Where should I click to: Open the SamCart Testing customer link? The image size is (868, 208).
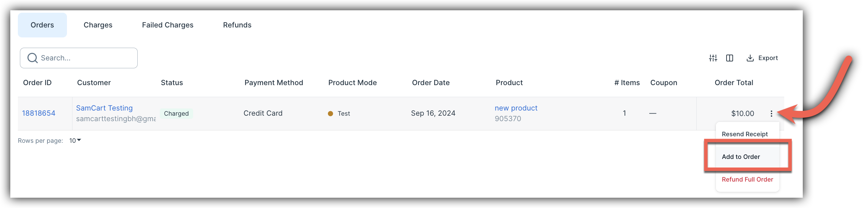pyautogui.click(x=104, y=108)
